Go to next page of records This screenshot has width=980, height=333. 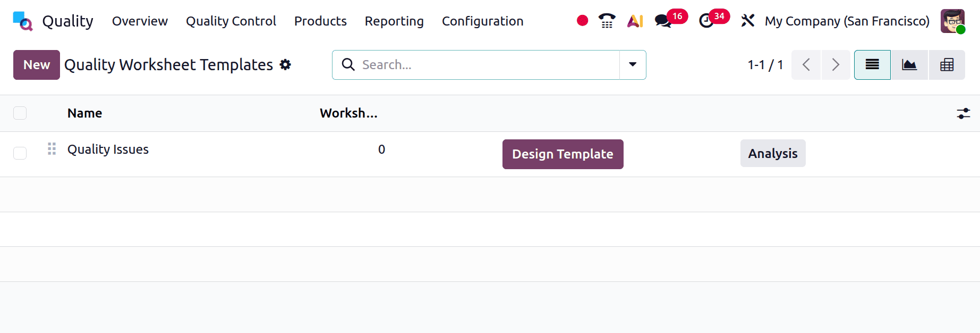coord(836,65)
